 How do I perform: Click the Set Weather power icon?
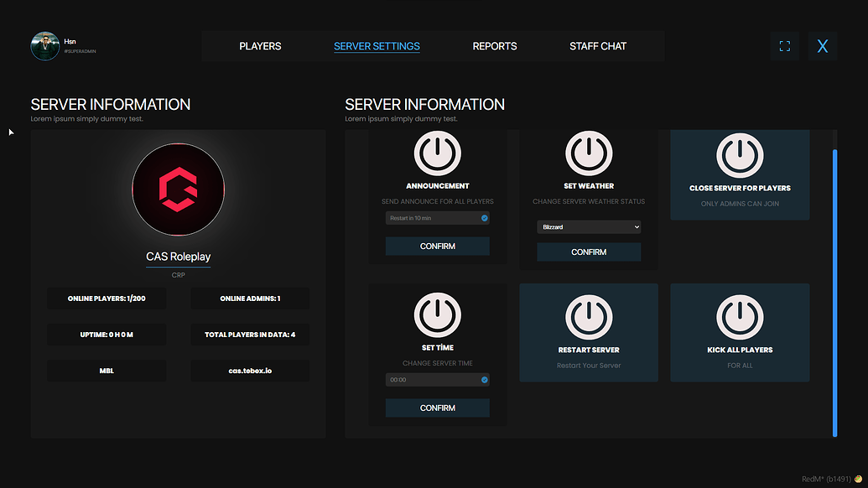pyautogui.click(x=589, y=153)
